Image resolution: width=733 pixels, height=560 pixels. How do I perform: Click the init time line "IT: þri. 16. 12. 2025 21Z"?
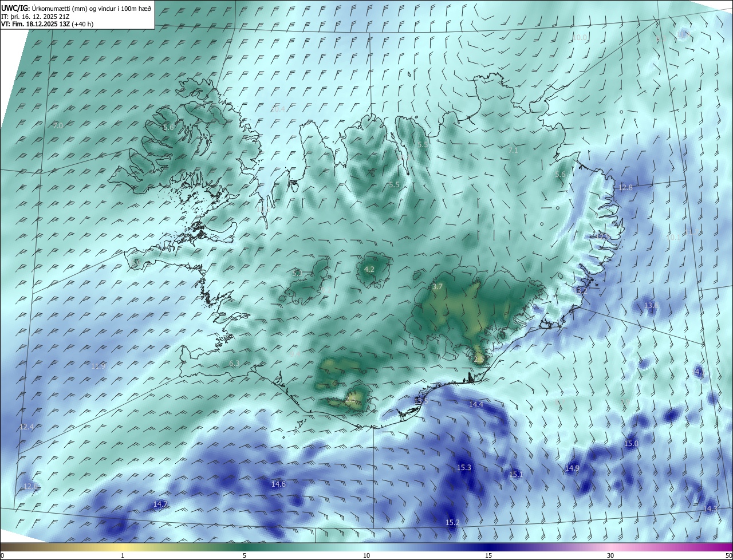click(x=36, y=17)
